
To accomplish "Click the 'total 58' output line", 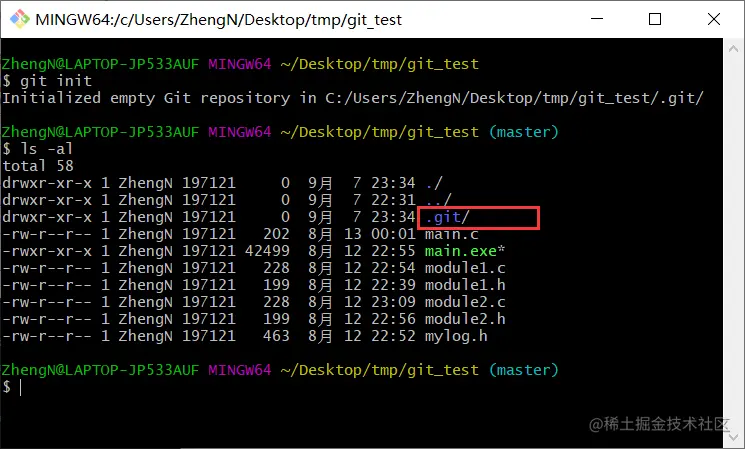I will point(38,166).
